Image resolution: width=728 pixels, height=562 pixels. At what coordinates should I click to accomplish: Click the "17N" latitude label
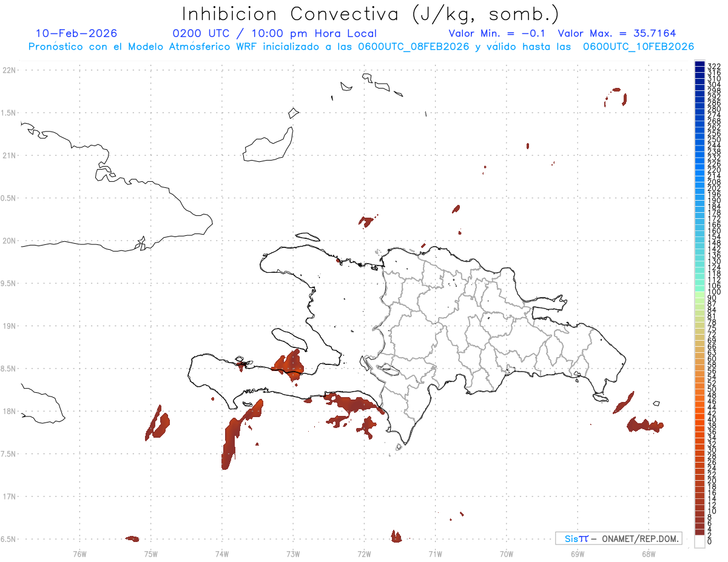tap(8, 497)
